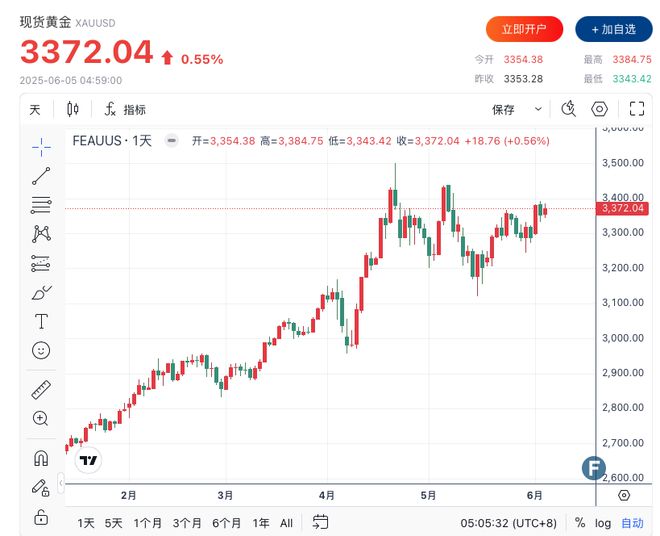Toggle magnet mode on

(x=41, y=458)
